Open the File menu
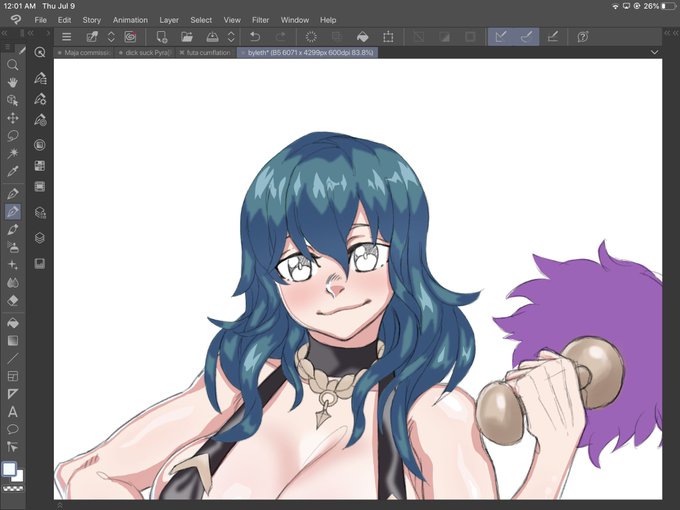Image resolution: width=680 pixels, height=510 pixels. pyautogui.click(x=40, y=20)
